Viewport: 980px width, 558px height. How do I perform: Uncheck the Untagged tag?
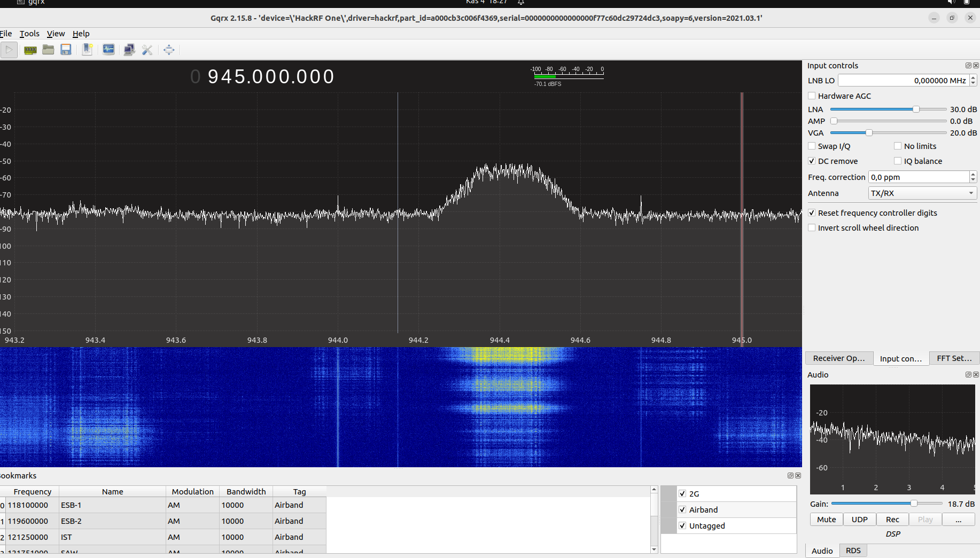click(682, 525)
